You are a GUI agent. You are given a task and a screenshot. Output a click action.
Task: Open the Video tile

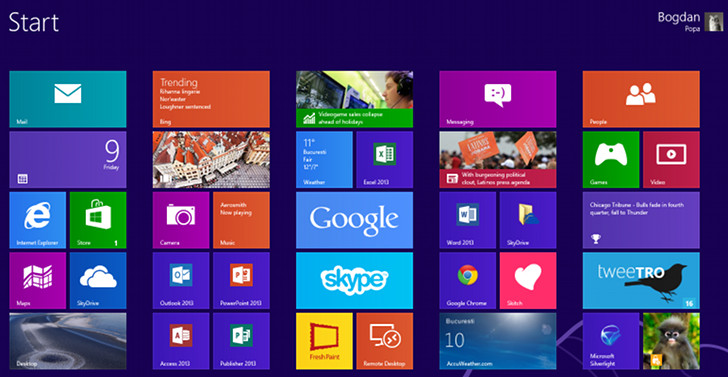[671, 160]
